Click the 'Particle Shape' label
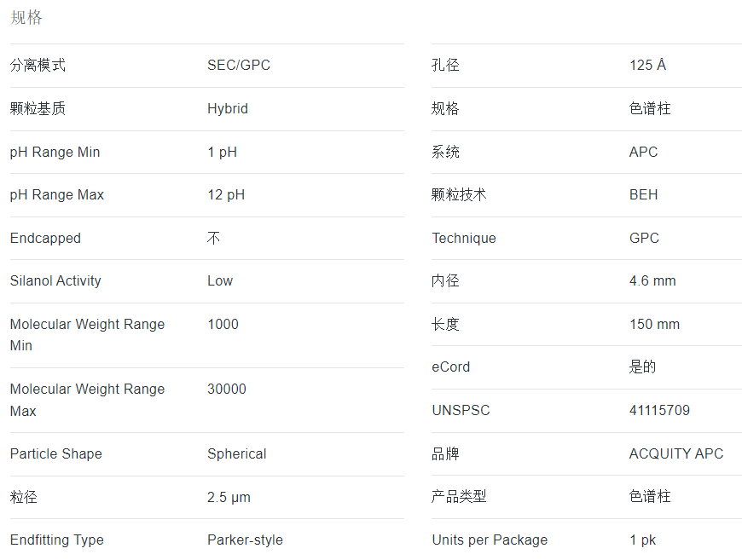Viewport: 742px width, 560px height. pos(55,454)
